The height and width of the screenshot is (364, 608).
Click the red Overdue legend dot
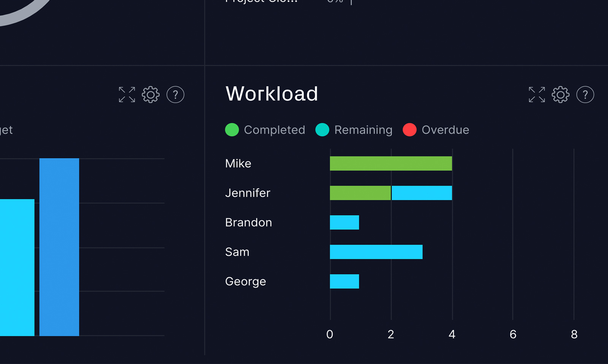click(x=410, y=130)
